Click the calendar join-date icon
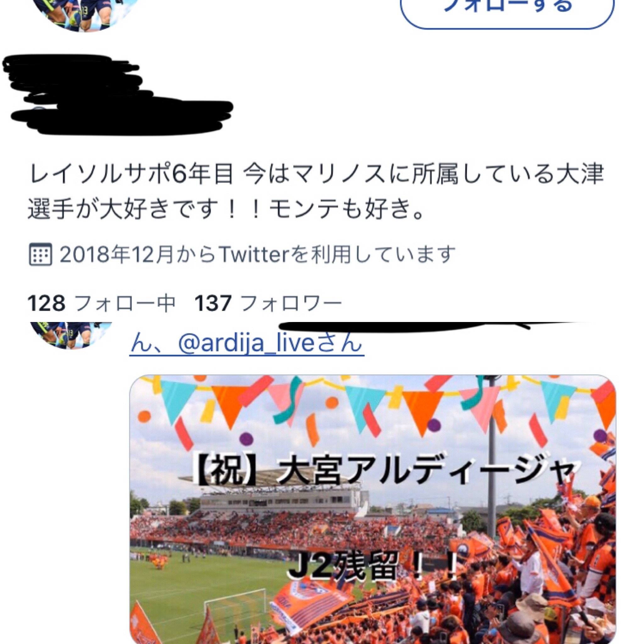 pos(40,254)
